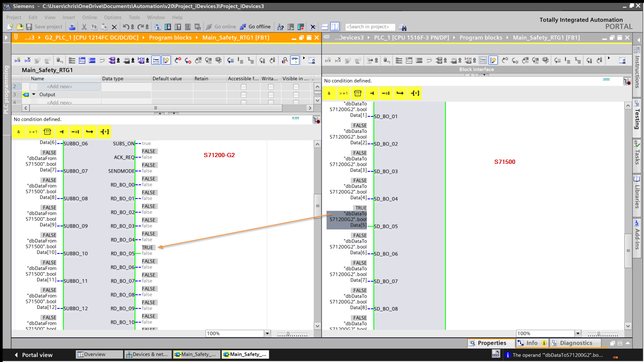Check Visible in checkbox in Output row
Screen dimensions: 644x362
296,95
